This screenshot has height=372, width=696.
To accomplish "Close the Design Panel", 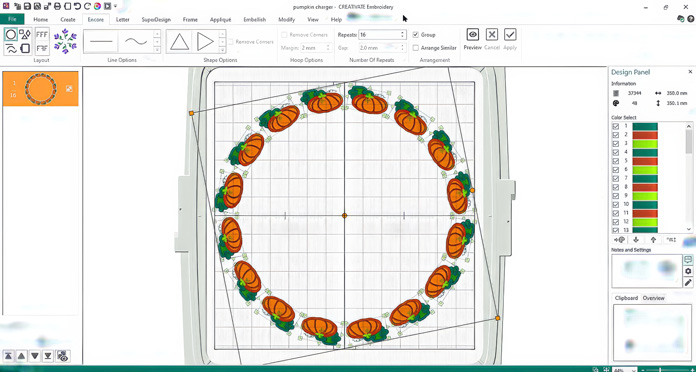I will [690, 72].
